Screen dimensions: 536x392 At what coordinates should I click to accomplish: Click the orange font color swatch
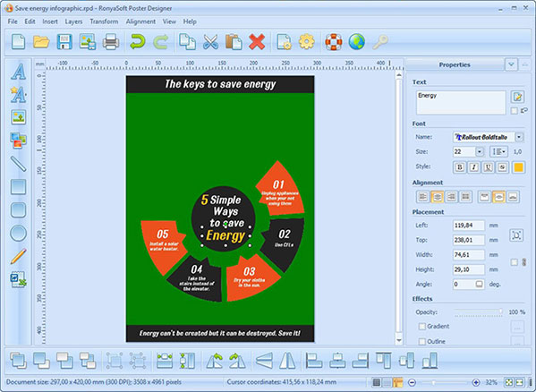518,167
